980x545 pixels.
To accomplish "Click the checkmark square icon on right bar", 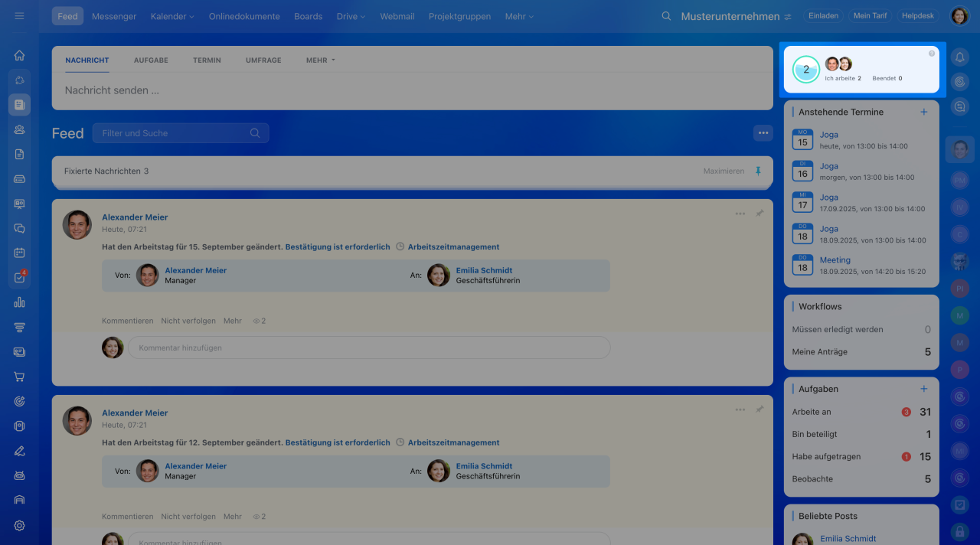I will [x=960, y=505].
